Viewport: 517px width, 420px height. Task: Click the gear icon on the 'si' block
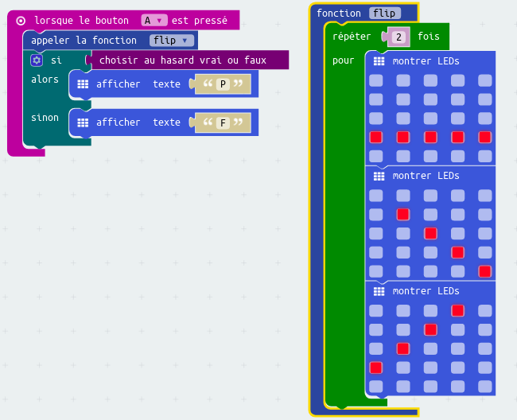tap(37, 60)
